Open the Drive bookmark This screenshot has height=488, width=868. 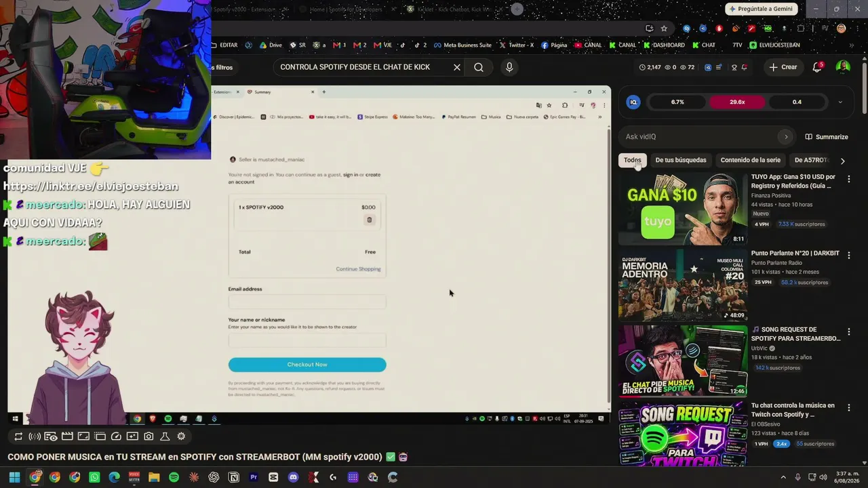271,45
